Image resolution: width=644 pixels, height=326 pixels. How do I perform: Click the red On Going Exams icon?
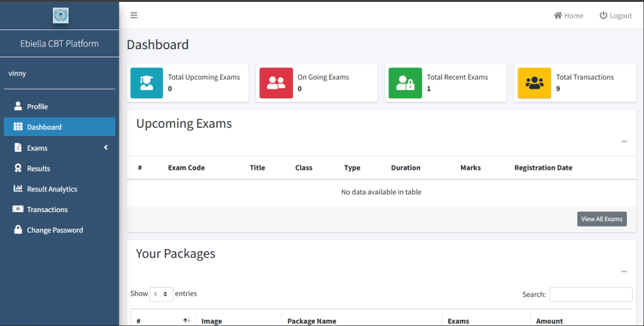click(276, 83)
